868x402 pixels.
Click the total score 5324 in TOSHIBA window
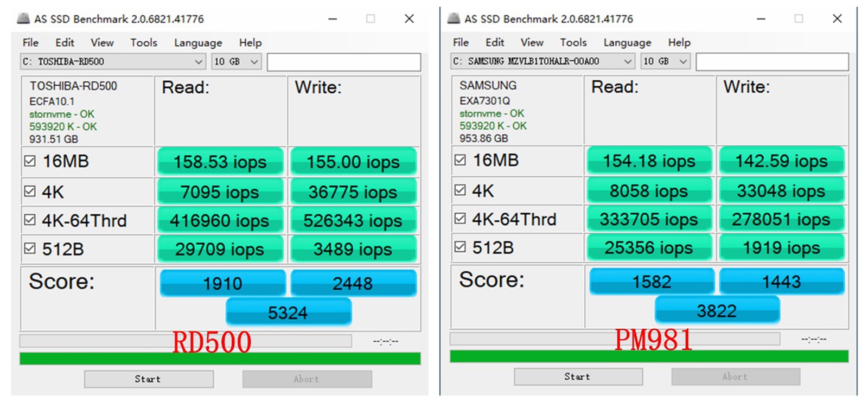click(288, 312)
